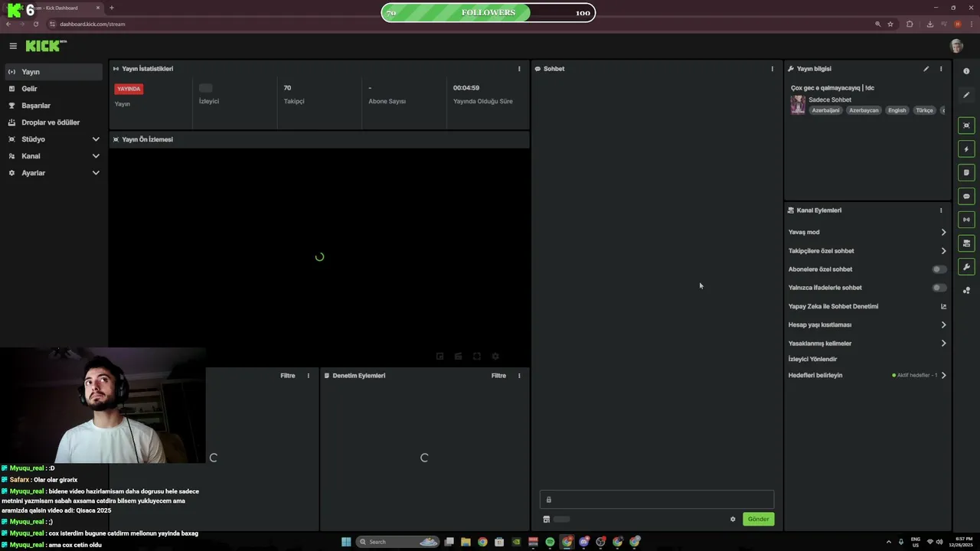Open Hedefleri belirleyin goals
The width and height of the screenshot is (980, 551).
[867, 375]
